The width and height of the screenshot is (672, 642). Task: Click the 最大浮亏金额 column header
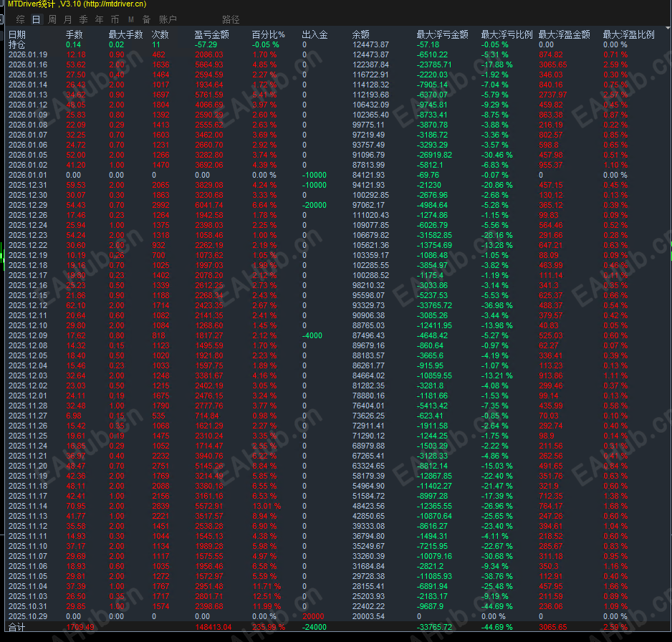point(442,34)
